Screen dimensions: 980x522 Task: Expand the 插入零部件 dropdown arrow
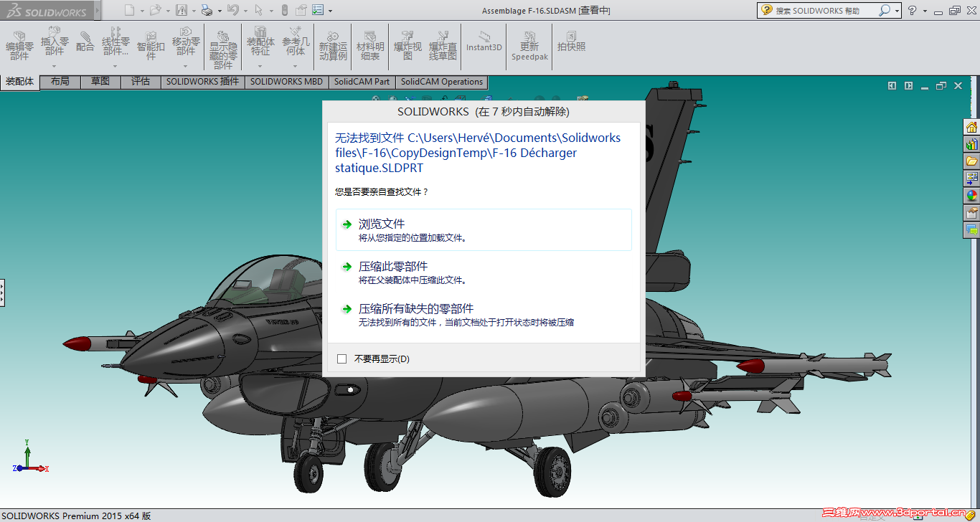click(55, 67)
